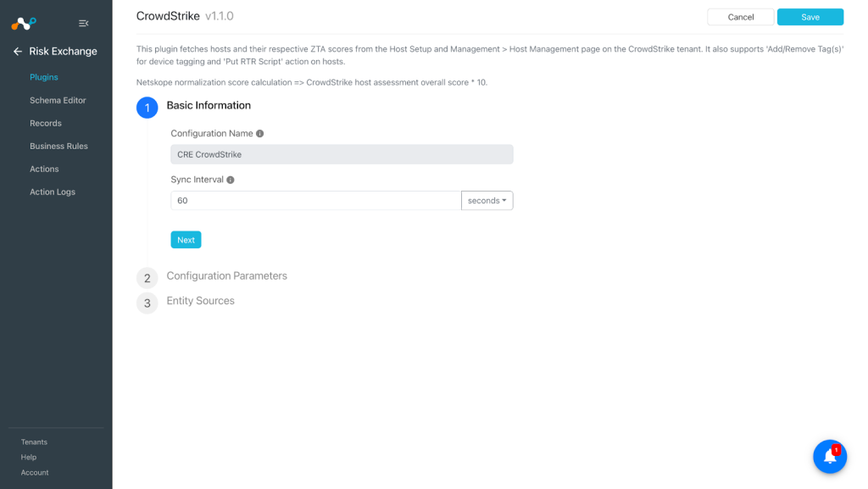868x489 pixels.
Task: Click the Save button
Action: (x=810, y=17)
